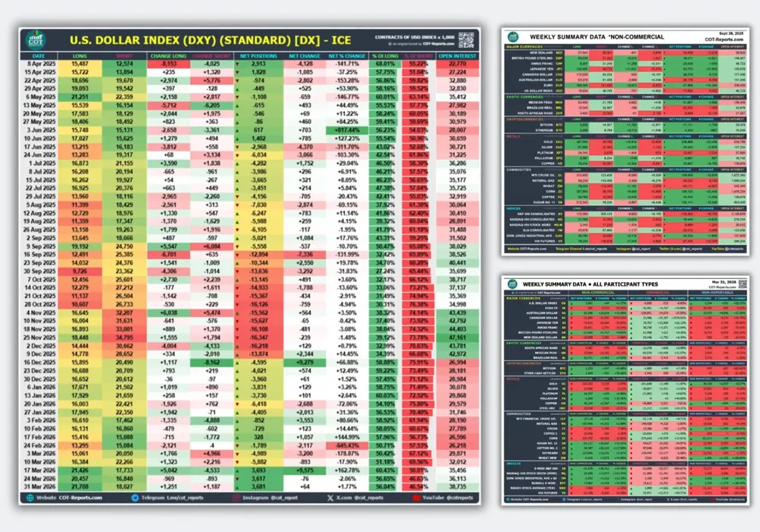This screenshot has height=532, width=760.
Task: Click the 34,795 short value for 25 Nov 2025
Action: [124, 337]
